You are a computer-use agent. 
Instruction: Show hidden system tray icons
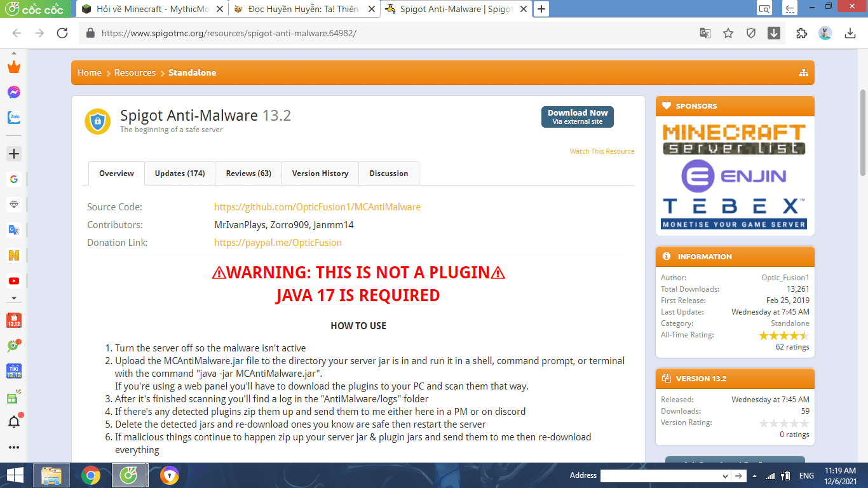click(x=754, y=476)
